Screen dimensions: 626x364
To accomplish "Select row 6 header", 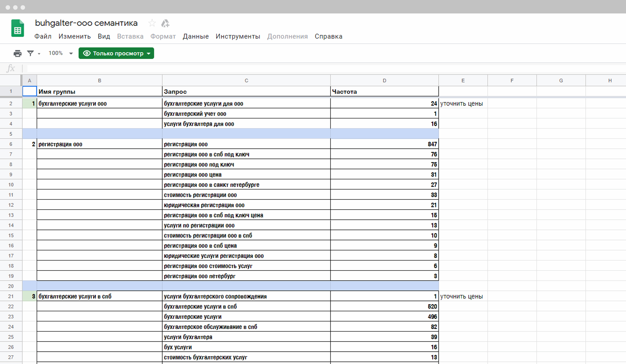I will (x=11, y=144).
